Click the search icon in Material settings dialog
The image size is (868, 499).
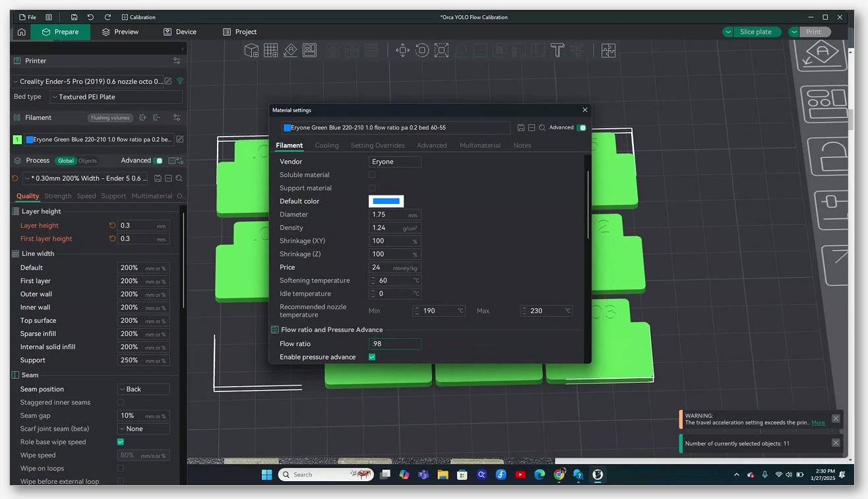click(x=542, y=127)
